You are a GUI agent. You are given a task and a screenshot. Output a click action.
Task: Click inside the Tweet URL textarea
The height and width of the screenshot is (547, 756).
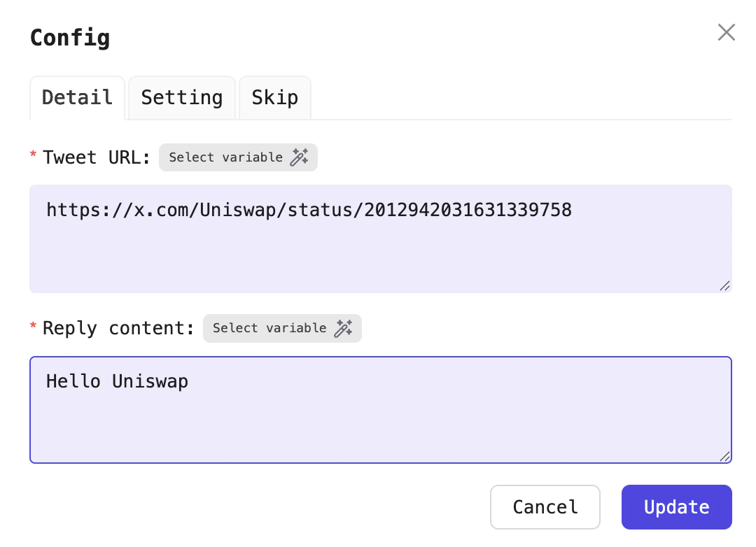pos(380,239)
